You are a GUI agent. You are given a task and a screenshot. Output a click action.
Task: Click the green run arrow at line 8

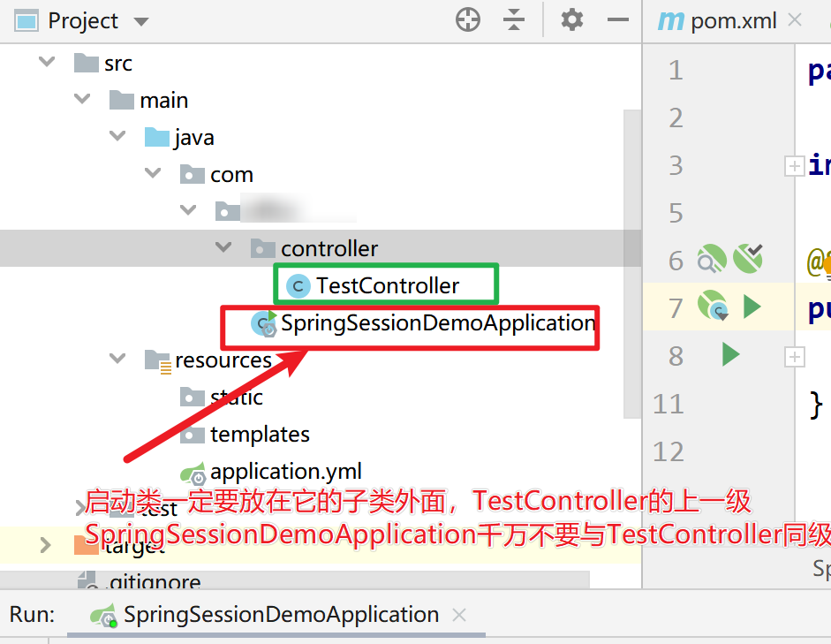tap(729, 355)
